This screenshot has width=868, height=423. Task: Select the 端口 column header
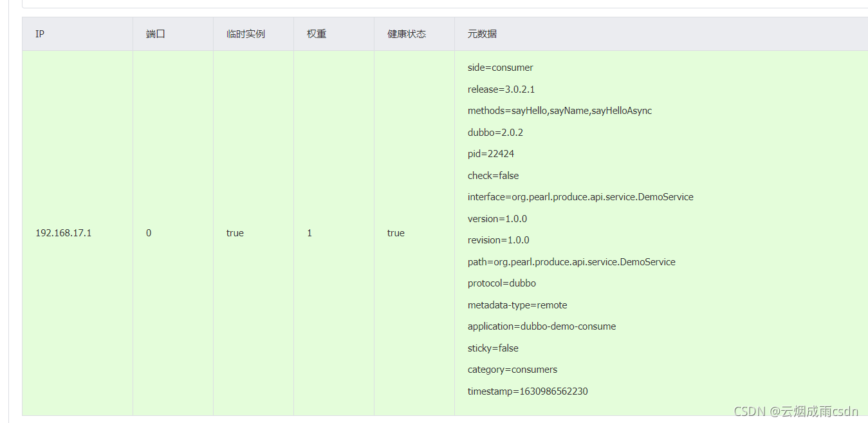click(156, 34)
